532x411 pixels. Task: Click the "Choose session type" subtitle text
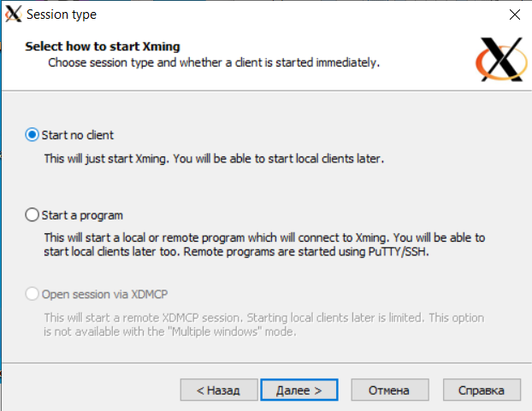tap(214, 62)
